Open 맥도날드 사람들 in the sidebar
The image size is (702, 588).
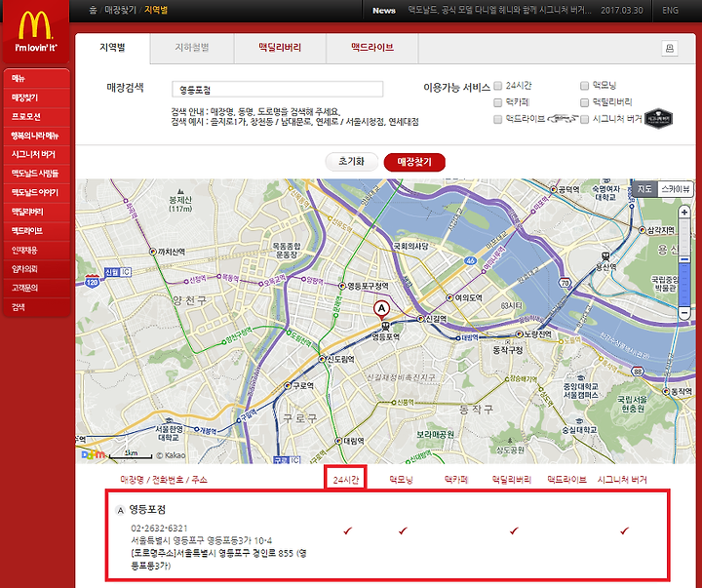(x=37, y=174)
